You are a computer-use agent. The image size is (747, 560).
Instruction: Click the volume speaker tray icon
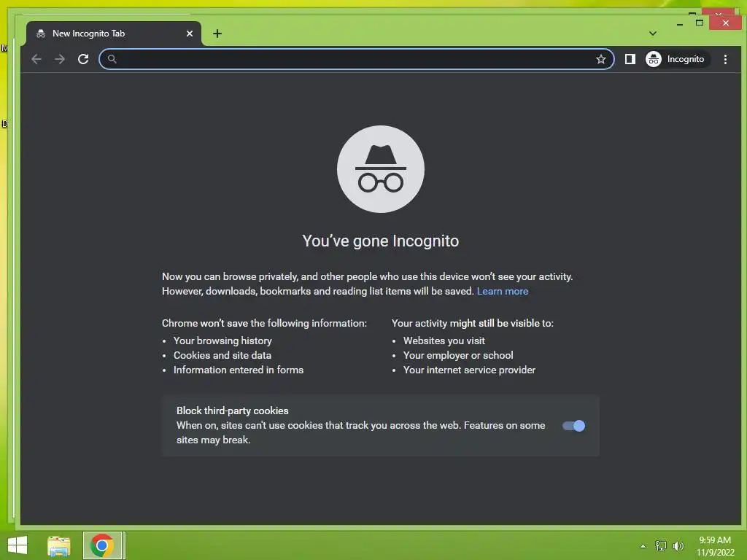pyautogui.click(x=678, y=546)
